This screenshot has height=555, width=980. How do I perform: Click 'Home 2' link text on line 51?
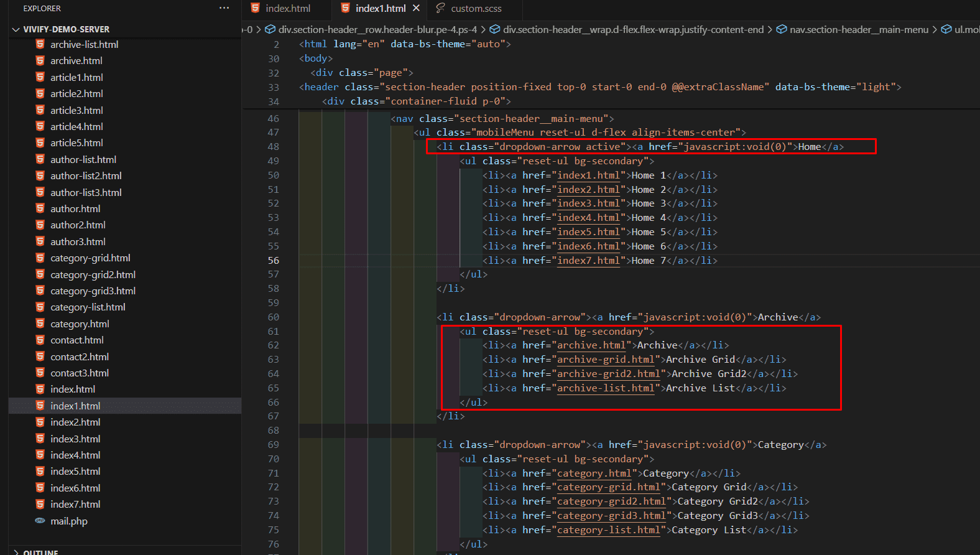point(649,190)
